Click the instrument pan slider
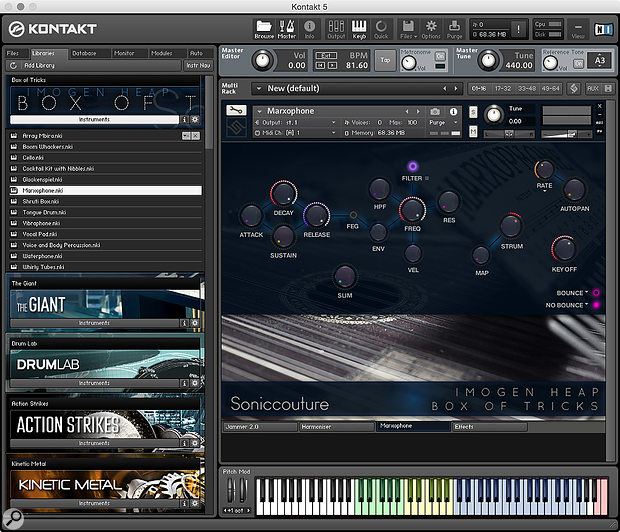This screenshot has height=532, width=620. [x=509, y=134]
